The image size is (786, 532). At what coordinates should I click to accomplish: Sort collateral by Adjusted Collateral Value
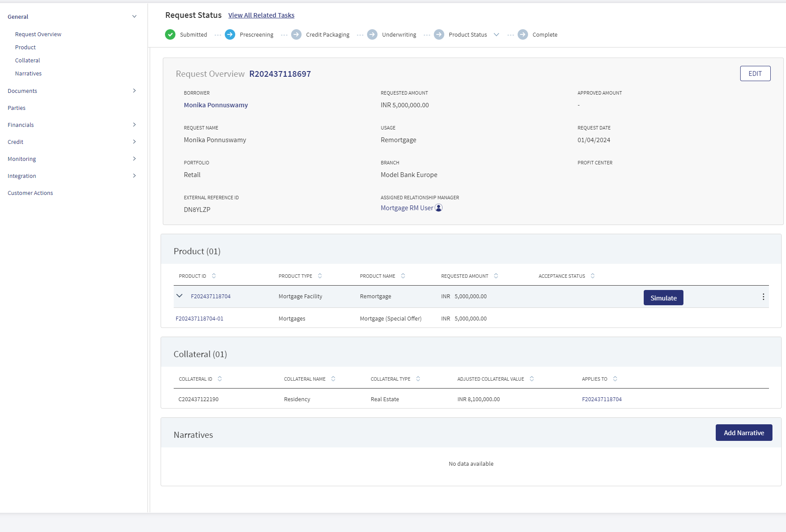pos(532,379)
